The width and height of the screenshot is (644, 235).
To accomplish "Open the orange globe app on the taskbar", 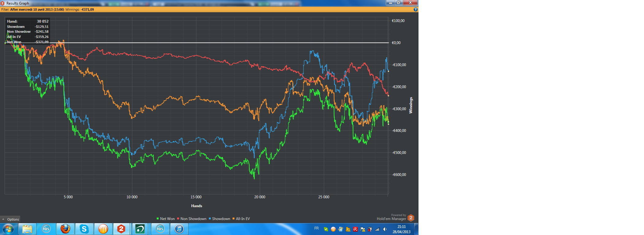I will (103, 229).
